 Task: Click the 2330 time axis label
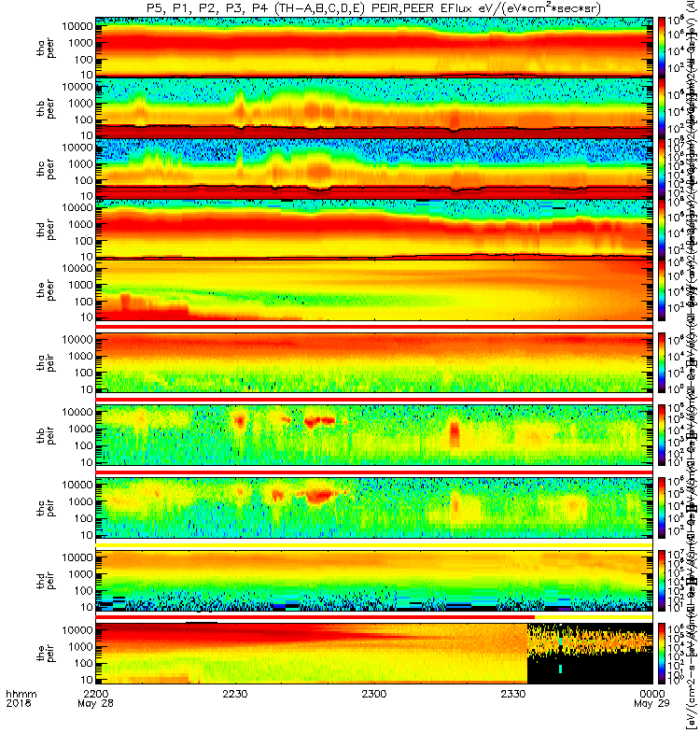click(x=512, y=694)
